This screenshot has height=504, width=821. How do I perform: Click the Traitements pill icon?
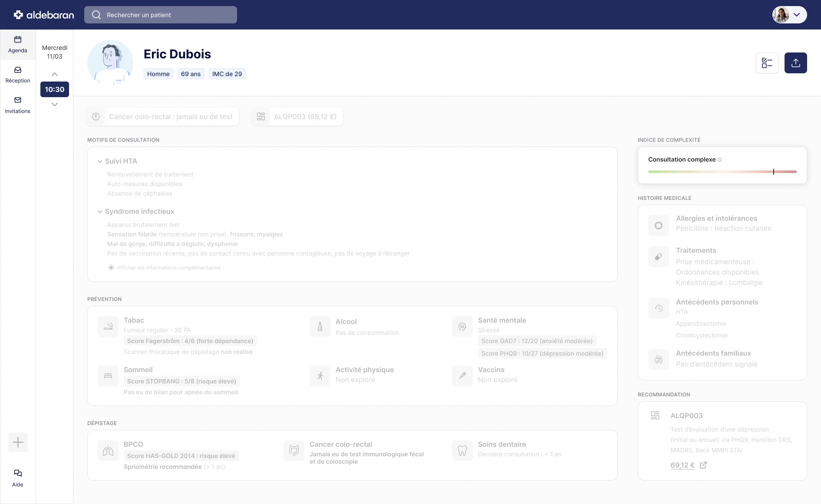point(659,257)
